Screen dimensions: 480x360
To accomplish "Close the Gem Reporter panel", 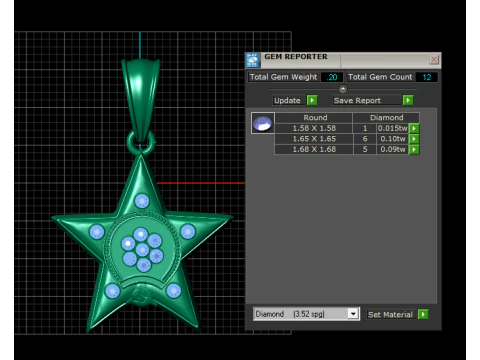I will point(434,60).
